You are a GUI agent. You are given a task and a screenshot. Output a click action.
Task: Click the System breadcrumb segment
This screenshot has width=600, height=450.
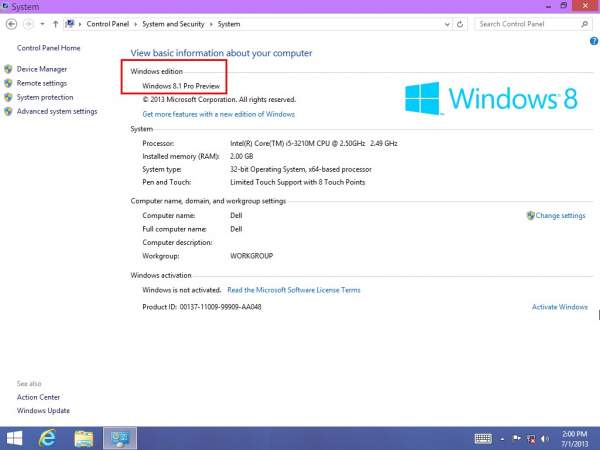(229, 24)
